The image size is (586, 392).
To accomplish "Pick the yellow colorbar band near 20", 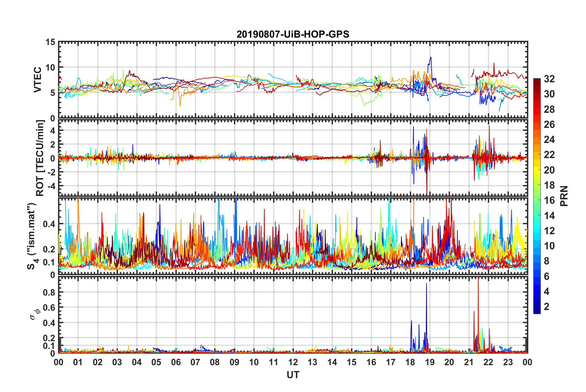I will (x=537, y=170).
